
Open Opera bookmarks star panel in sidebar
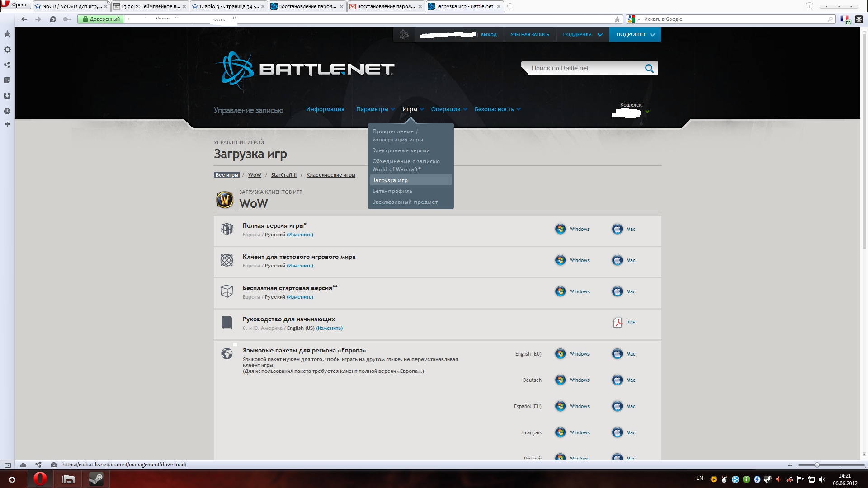(x=7, y=34)
